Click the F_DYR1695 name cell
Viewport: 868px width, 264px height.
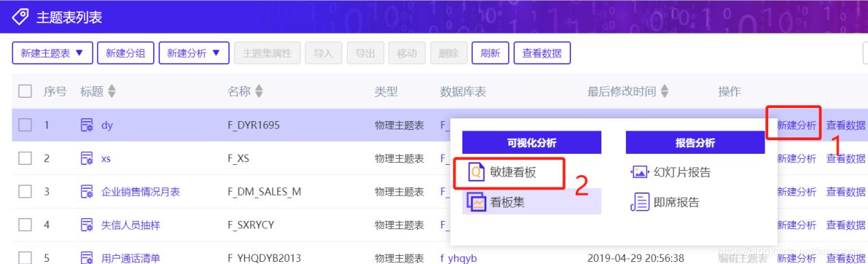254,125
